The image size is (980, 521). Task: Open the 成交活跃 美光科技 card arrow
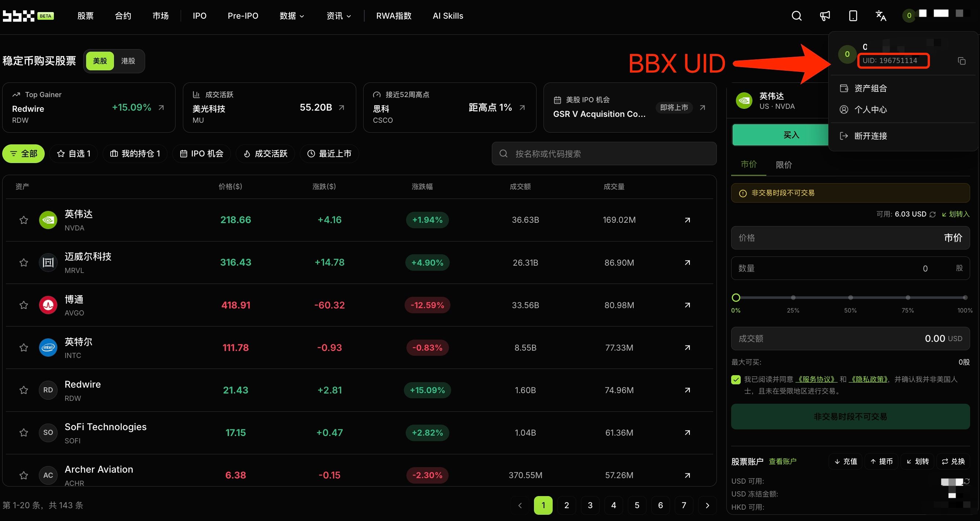pyautogui.click(x=342, y=108)
